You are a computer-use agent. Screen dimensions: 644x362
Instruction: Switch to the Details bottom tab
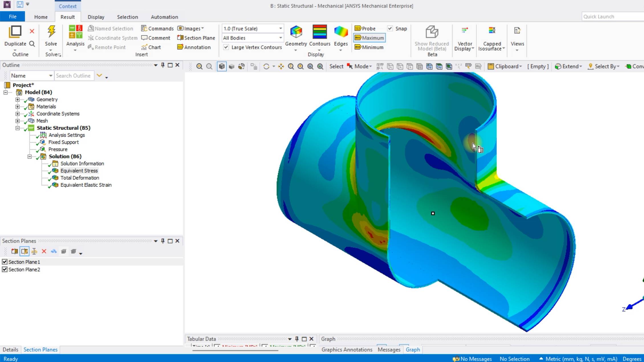(10, 349)
